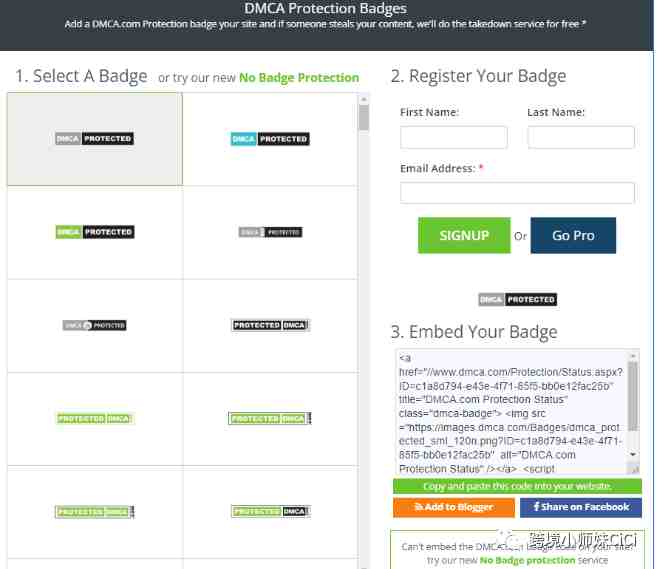Screen dimensions: 657x569
Task: Open the No Badge Protection link in heading
Action: pyautogui.click(x=299, y=78)
